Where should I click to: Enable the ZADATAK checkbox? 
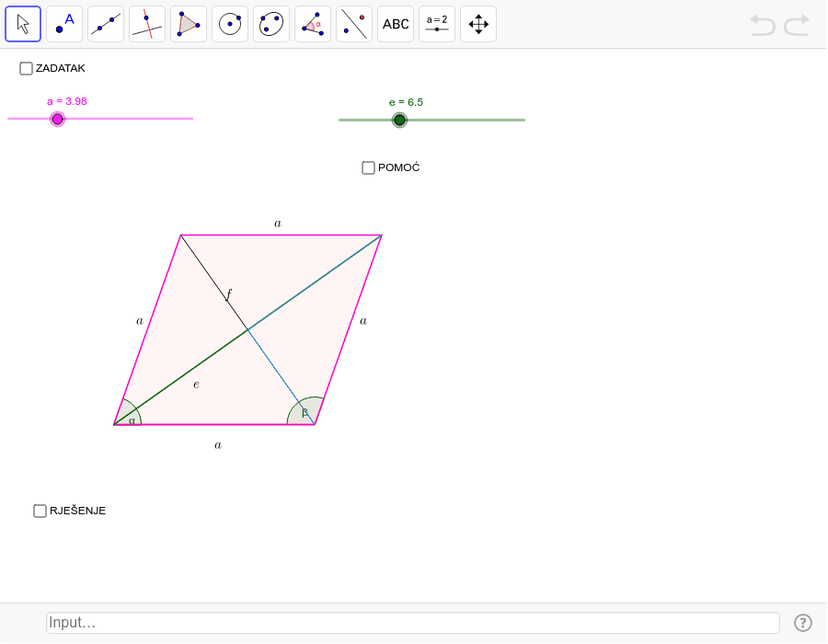(25, 68)
